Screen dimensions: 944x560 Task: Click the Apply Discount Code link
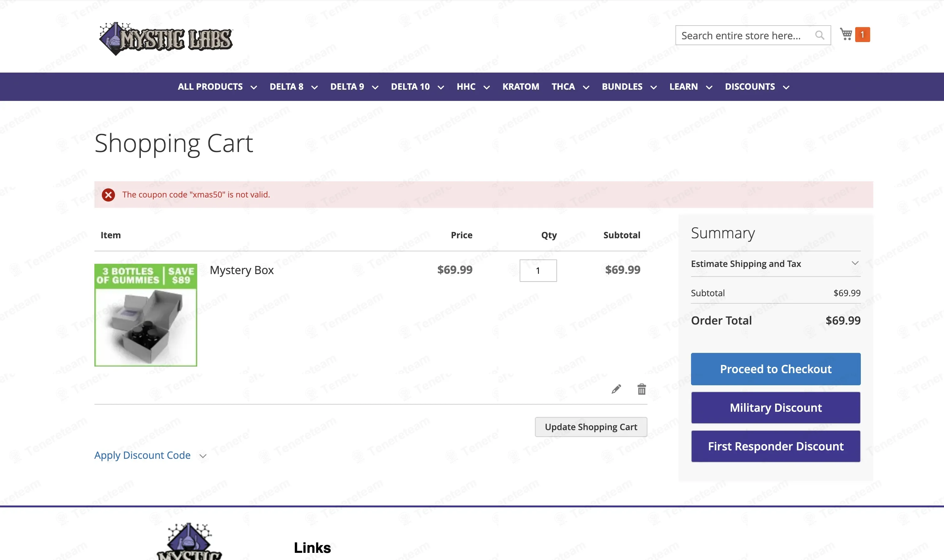pos(142,455)
